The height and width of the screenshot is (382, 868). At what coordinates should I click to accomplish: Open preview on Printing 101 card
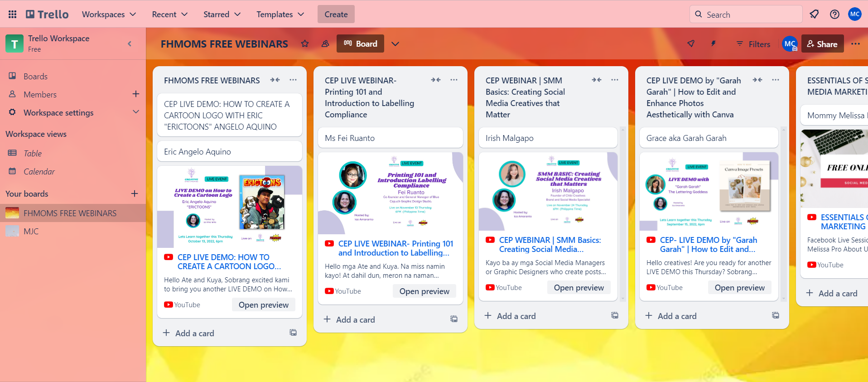424,291
